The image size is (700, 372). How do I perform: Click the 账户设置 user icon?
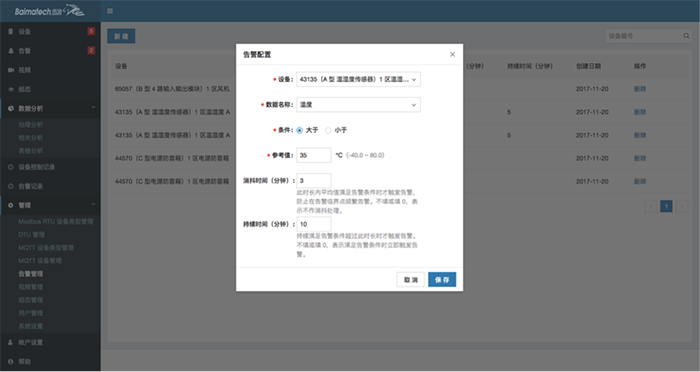coord(11,343)
